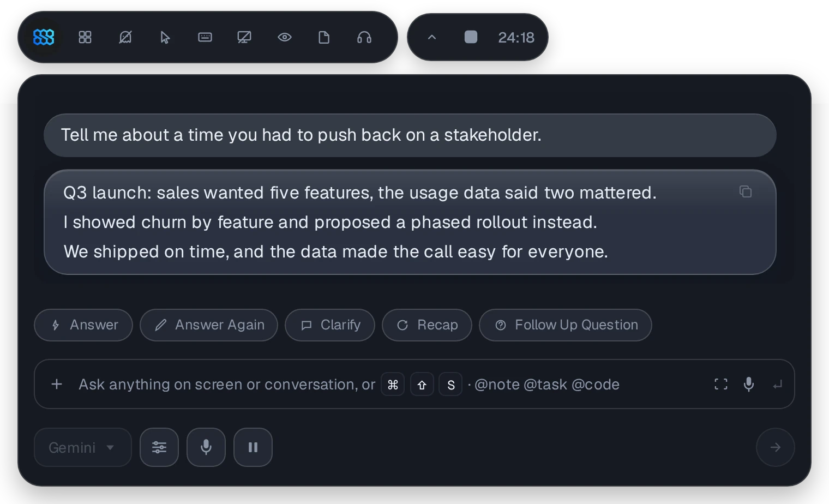Choose the Clarify option

click(330, 325)
